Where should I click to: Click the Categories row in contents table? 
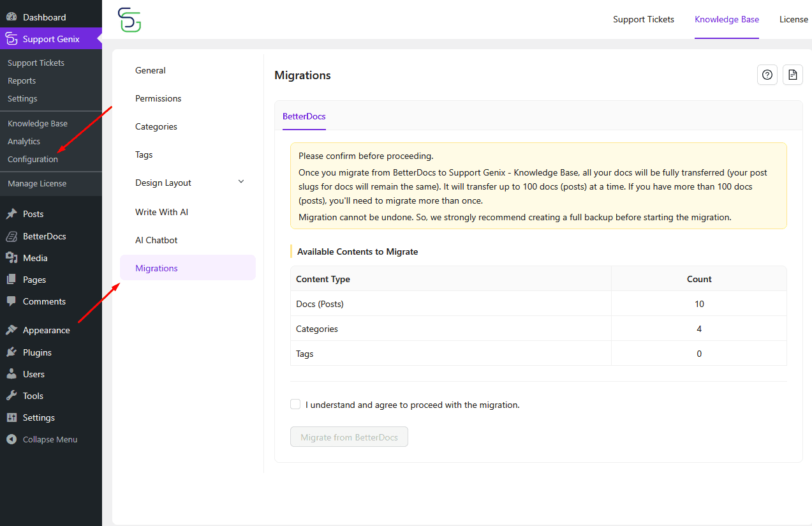coord(538,329)
